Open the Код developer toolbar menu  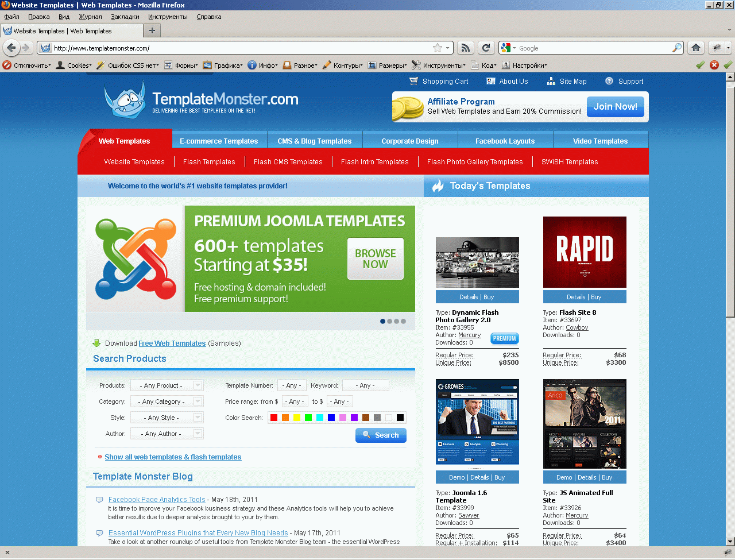pos(483,65)
